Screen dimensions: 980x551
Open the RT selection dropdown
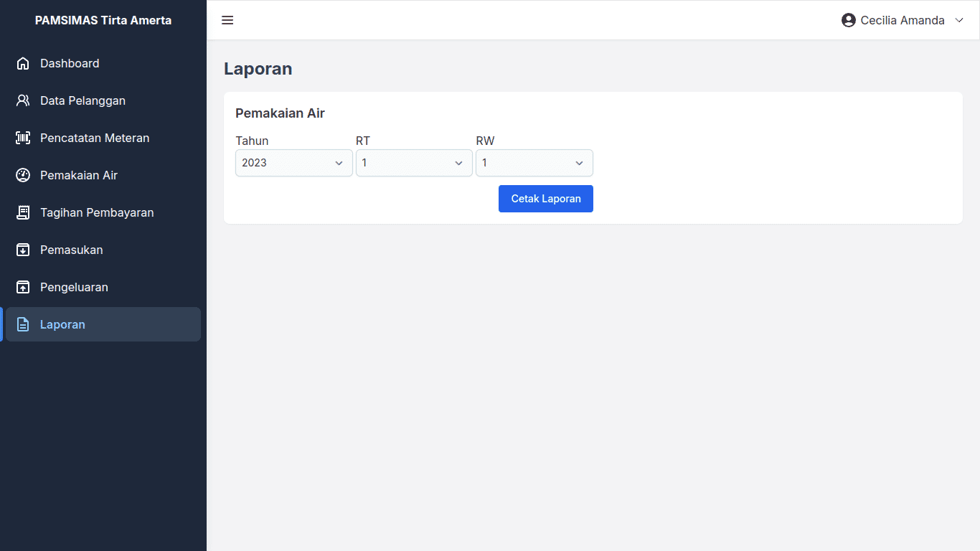click(414, 163)
